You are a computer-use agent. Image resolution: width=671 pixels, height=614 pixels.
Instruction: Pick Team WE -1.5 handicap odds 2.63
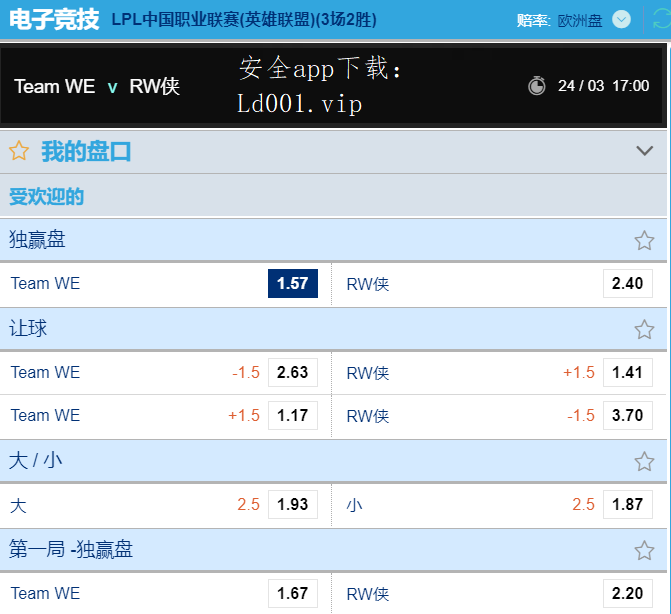[x=293, y=372]
